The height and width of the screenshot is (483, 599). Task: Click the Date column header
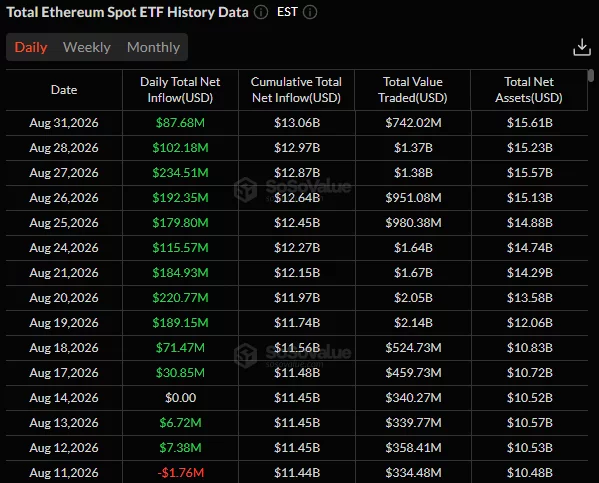(x=64, y=90)
